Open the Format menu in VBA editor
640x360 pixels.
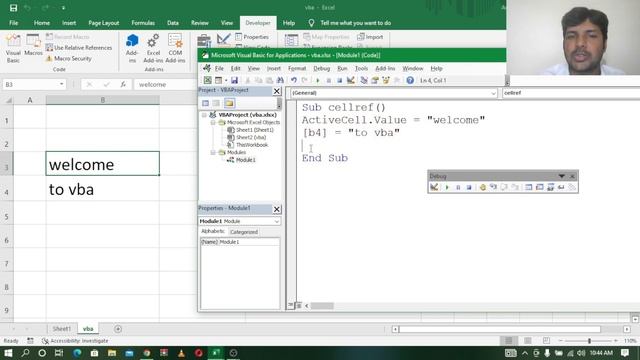(297, 69)
